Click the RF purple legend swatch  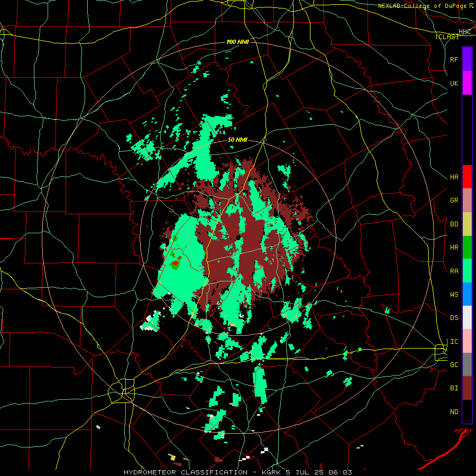coord(467,59)
